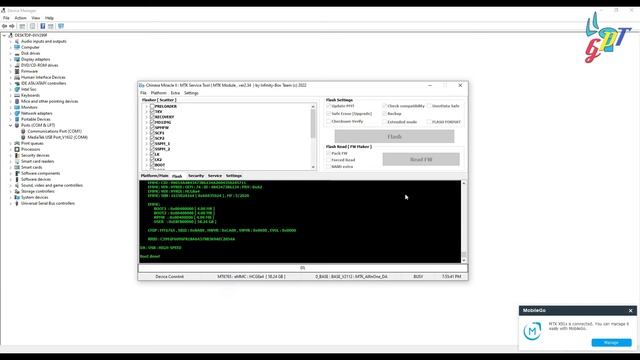Uncheck the MD1IMG partition checkbox
This screenshot has height=360, width=640.
[152, 122]
